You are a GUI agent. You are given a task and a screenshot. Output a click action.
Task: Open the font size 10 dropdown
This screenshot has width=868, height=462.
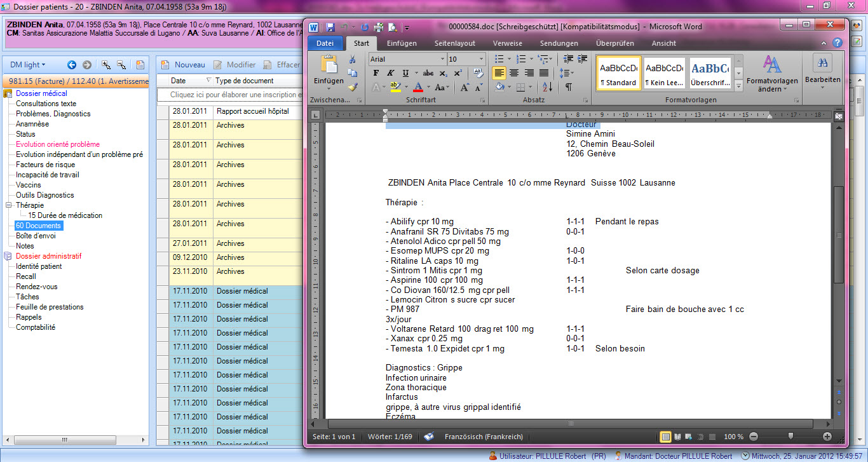tap(482, 59)
